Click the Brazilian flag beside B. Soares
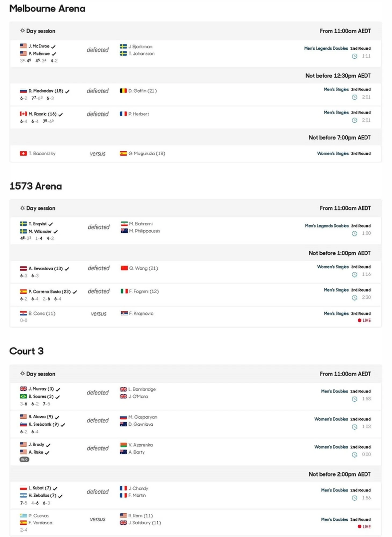Viewport: 392px width, 537px height. pos(23,396)
